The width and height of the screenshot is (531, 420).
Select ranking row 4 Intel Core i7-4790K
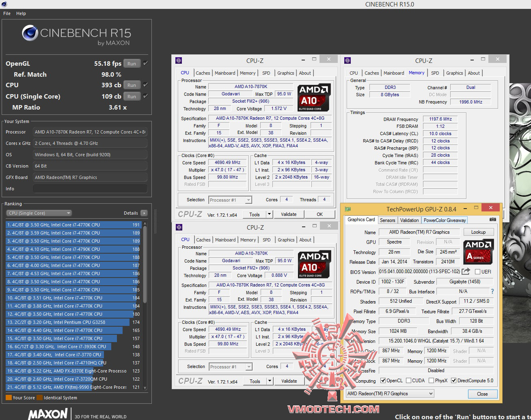click(73, 249)
